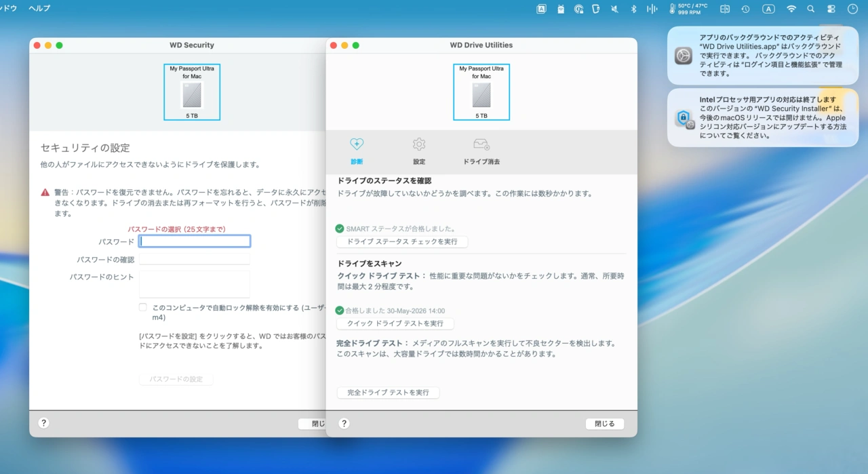This screenshot has width=868, height=474.
Task: Click the muted volume menu bar icon
Action: coord(614,9)
